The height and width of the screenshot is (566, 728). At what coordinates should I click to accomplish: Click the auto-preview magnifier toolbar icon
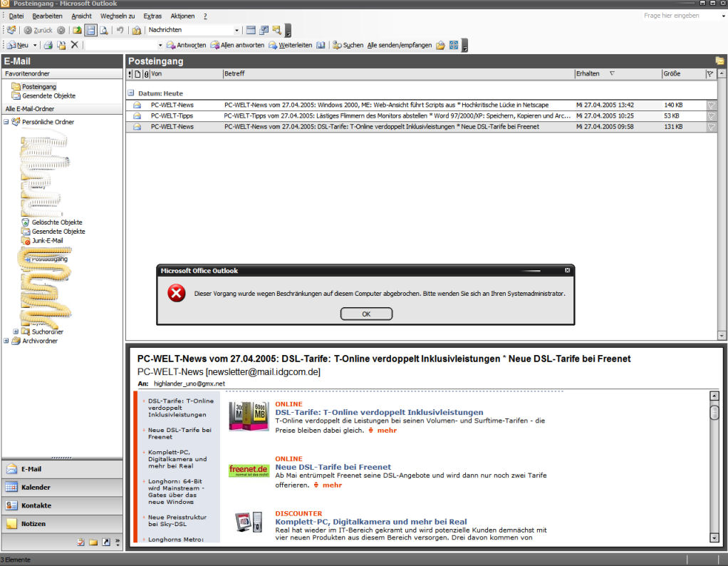276,30
